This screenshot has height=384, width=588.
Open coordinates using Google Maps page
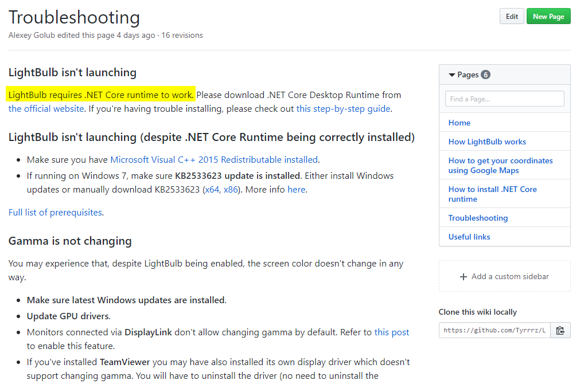(500, 165)
